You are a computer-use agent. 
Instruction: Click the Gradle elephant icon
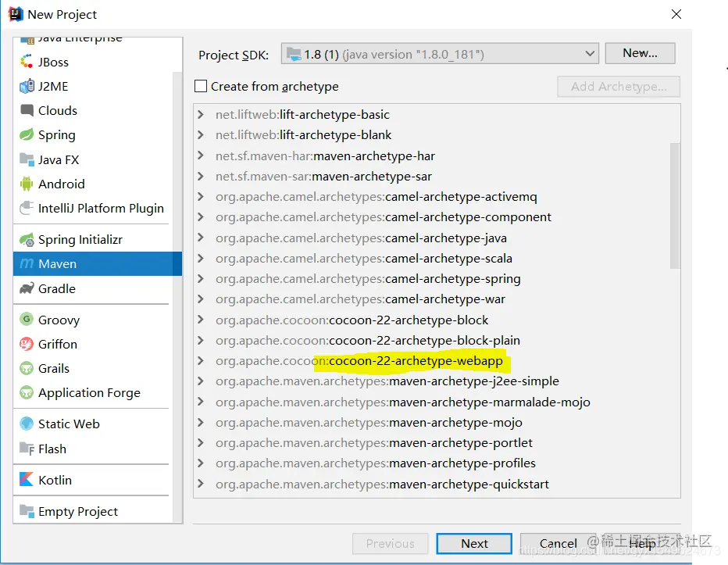27,288
